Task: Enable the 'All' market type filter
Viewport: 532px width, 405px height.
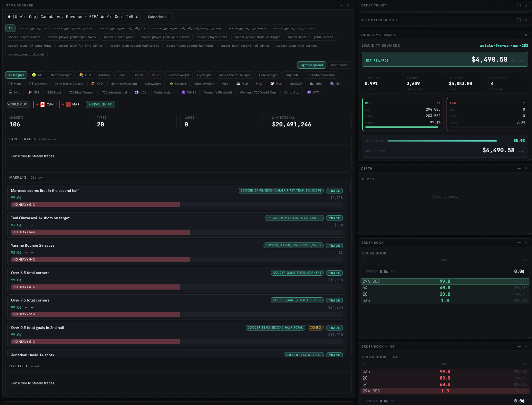Action: 10,28
